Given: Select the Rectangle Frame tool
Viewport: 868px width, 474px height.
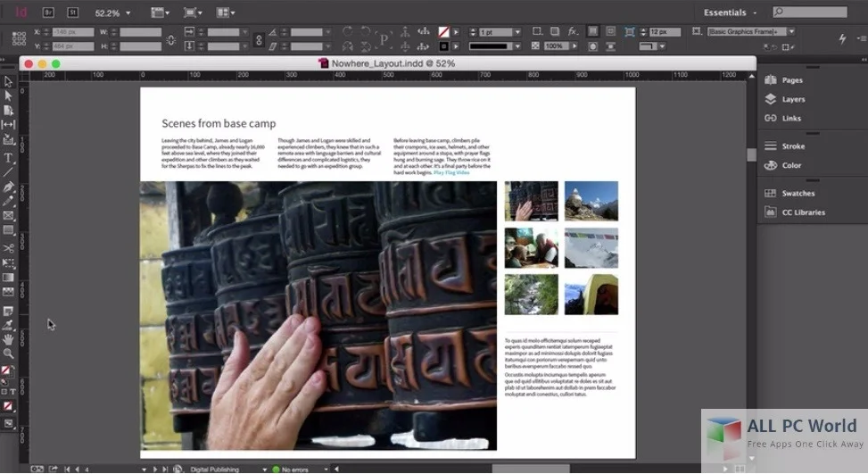Looking at the screenshot, I should 8,216.
